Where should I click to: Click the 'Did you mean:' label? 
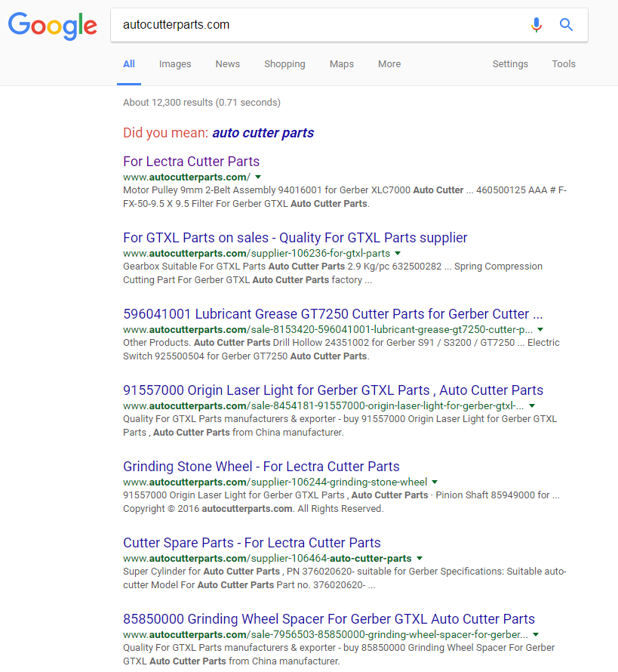click(166, 133)
